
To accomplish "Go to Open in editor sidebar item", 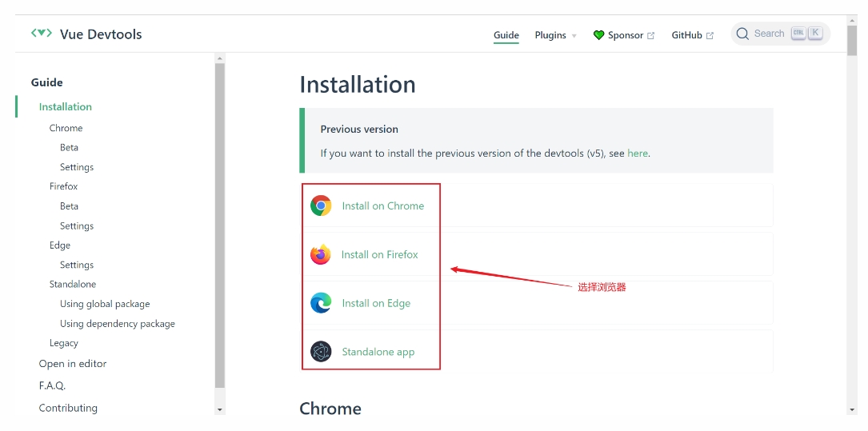I will pos(73,363).
